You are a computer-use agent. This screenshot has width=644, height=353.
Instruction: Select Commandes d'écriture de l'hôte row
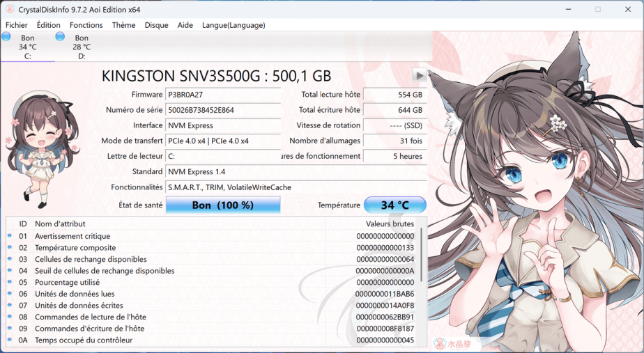click(212, 329)
